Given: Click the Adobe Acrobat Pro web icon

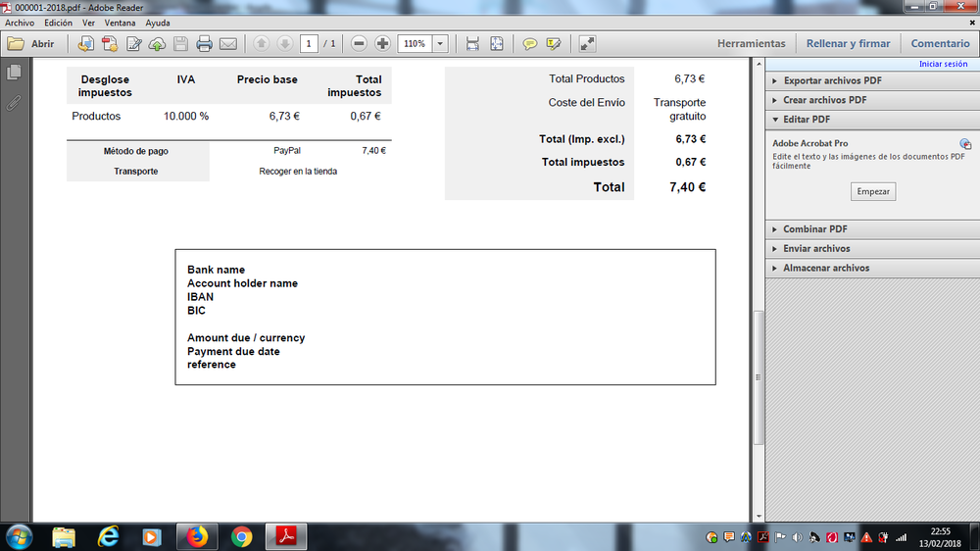Looking at the screenshot, I should 965,144.
